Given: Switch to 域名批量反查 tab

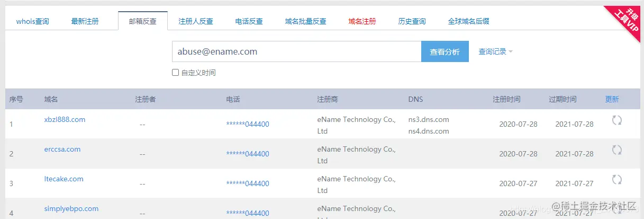Looking at the screenshot, I should click(x=305, y=22).
